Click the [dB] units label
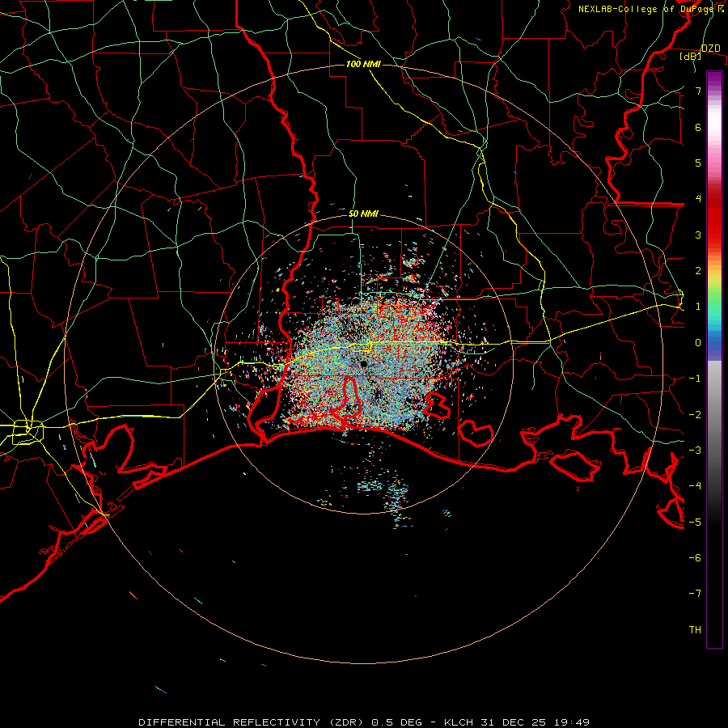This screenshot has width=728, height=728. coord(691,57)
